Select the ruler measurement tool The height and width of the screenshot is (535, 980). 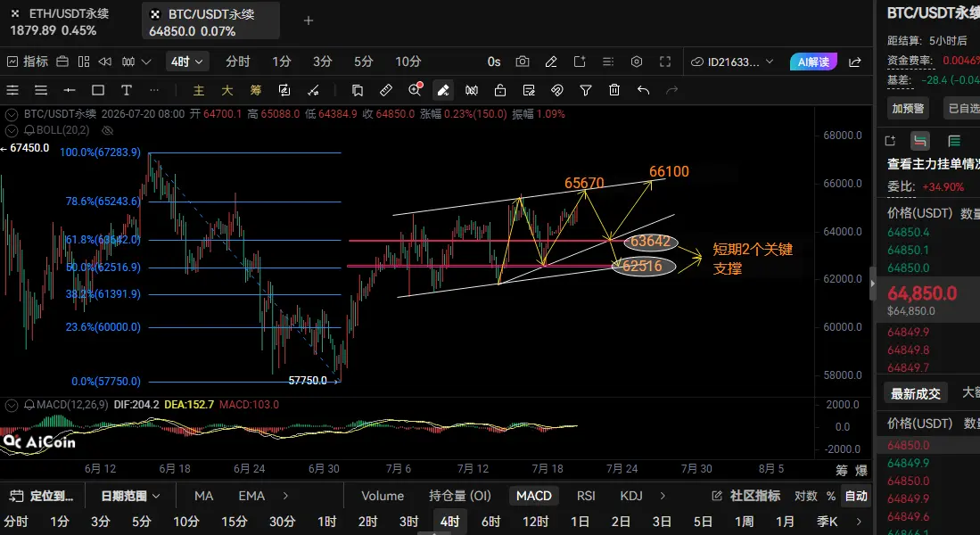point(386,91)
